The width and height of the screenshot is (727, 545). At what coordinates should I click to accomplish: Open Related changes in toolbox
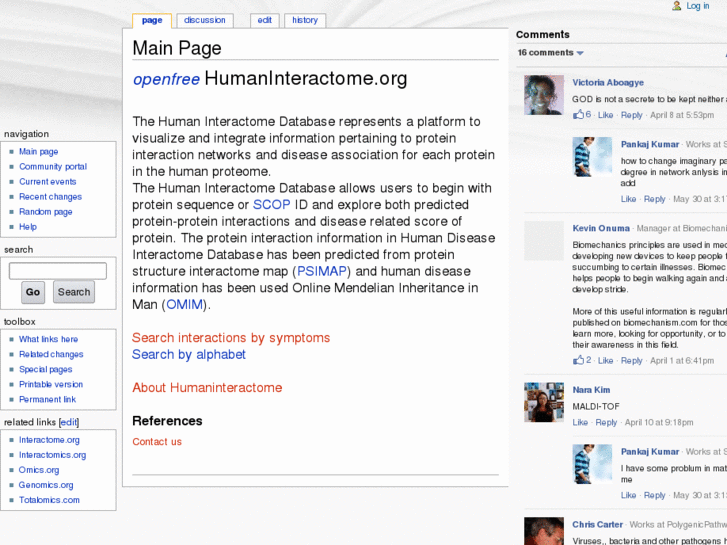[51, 354]
